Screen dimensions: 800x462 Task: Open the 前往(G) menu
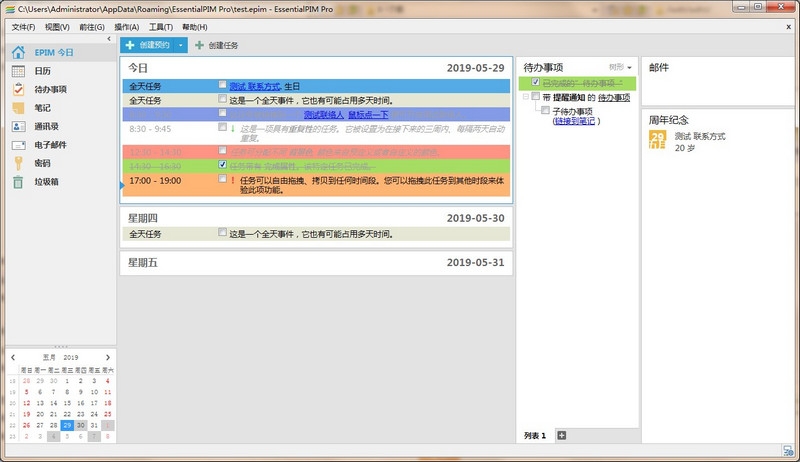click(x=92, y=27)
